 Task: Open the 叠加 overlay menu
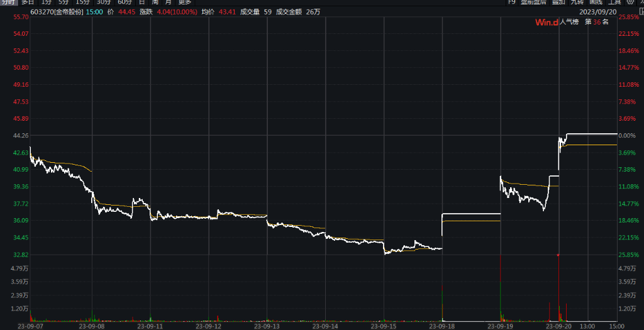558,3
